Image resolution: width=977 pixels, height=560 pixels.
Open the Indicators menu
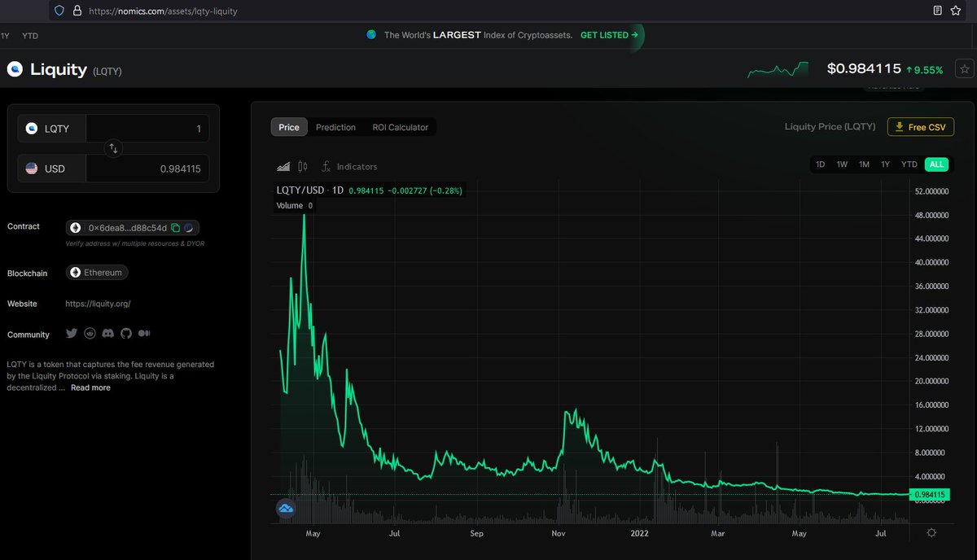coord(357,166)
